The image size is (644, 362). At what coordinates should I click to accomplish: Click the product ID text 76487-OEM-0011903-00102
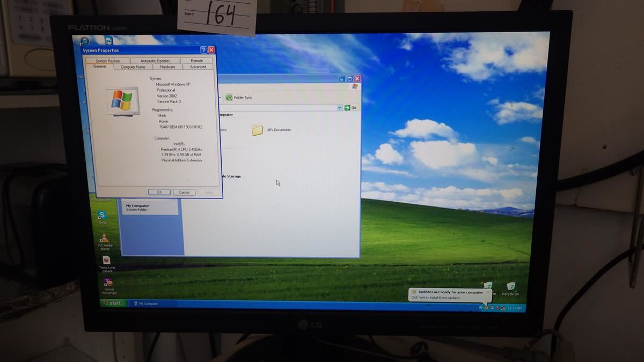coord(180,127)
